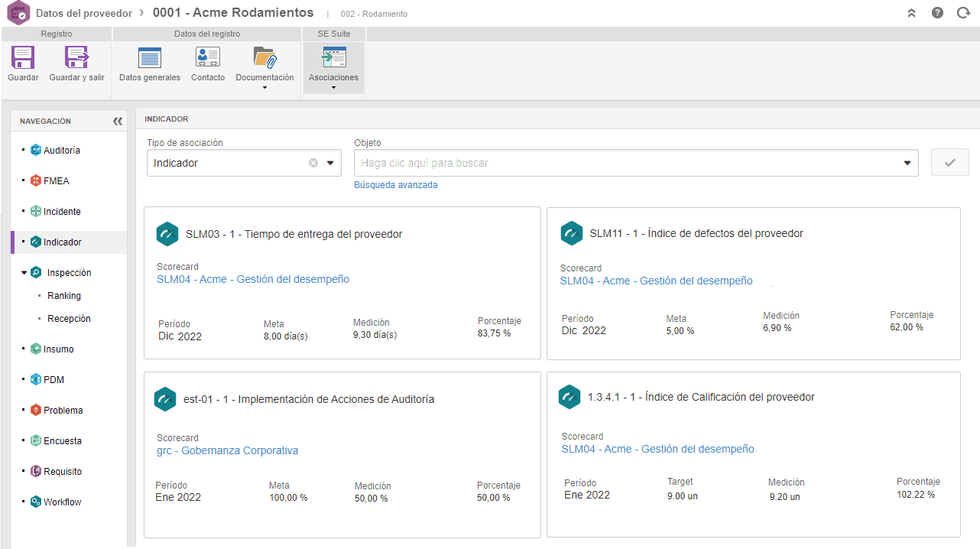Clear the Indicador selection with the x
This screenshot has height=549, width=980.
313,163
